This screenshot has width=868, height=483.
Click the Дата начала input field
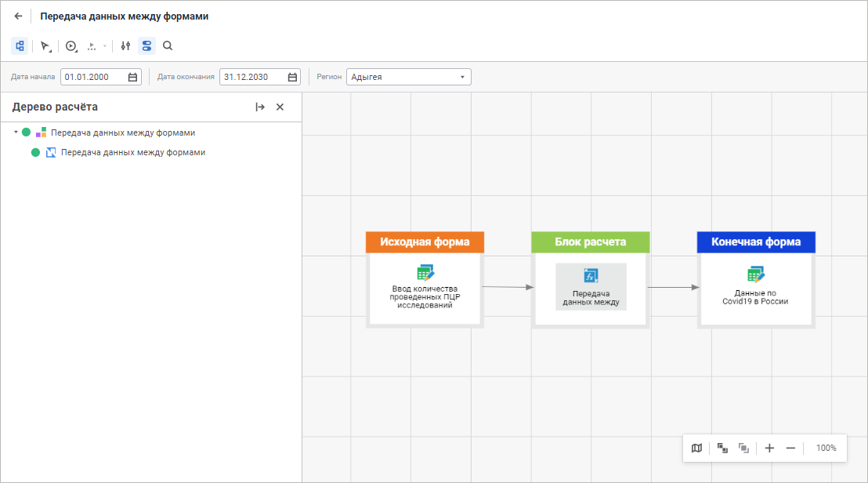point(92,77)
